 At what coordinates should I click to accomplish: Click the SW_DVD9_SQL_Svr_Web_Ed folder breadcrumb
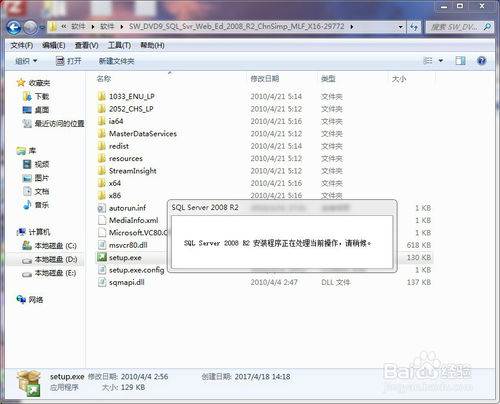236,27
